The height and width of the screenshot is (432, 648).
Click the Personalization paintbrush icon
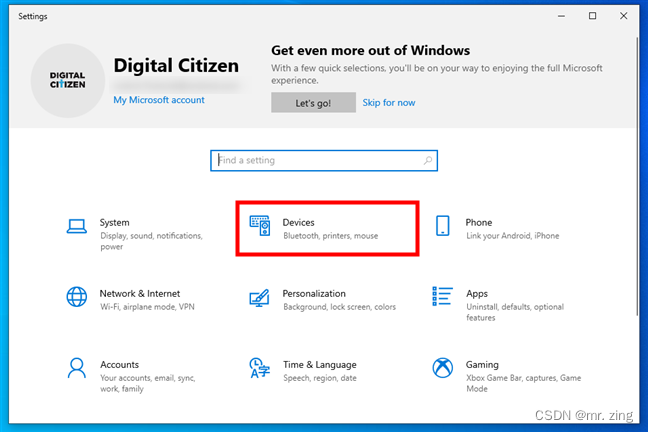coord(260,298)
